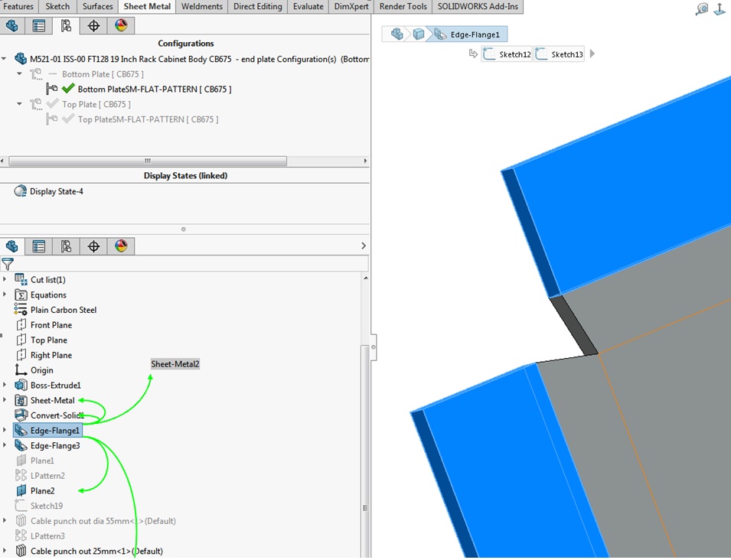
Task: Switch to the Evaluate tab
Action: point(308,7)
